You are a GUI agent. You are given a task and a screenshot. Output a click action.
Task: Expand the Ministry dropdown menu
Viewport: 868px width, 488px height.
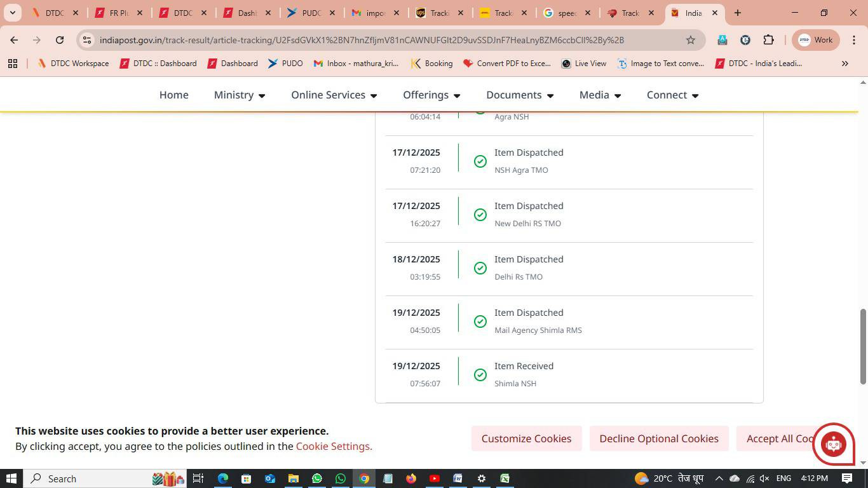pos(240,95)
